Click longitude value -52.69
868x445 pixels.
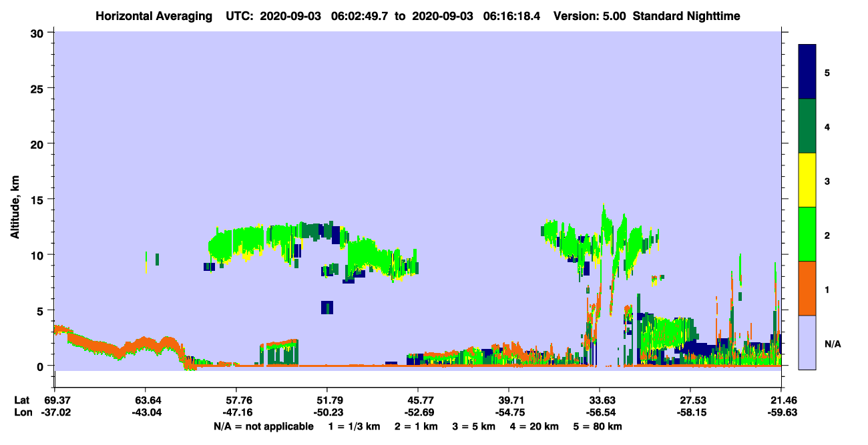[x=417, y=412]
